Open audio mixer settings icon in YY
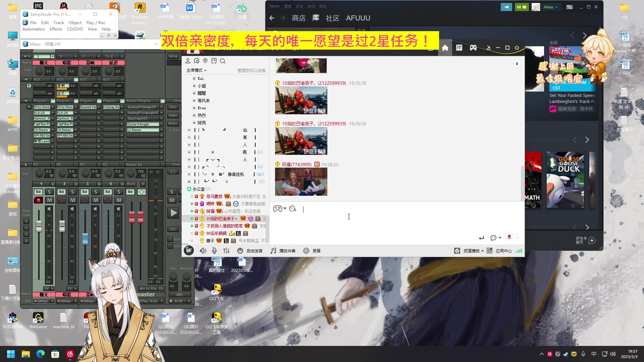This screenshot has height=362, width=644. [x=226, y=251]
